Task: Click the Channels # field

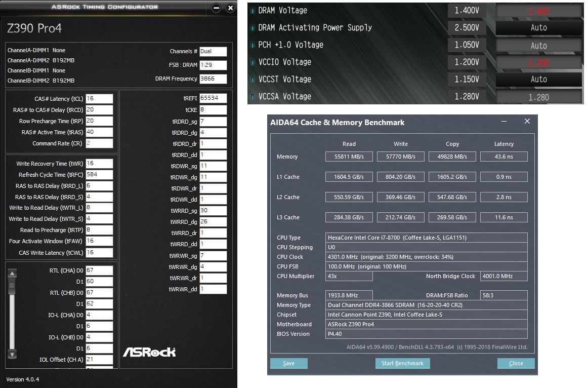Action: click(213, 51)
